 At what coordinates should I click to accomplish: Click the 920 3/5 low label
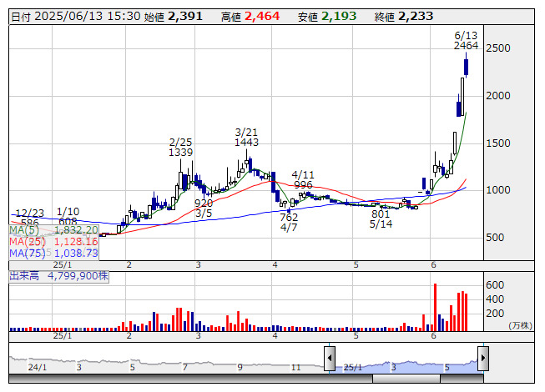tap(204, 209)
